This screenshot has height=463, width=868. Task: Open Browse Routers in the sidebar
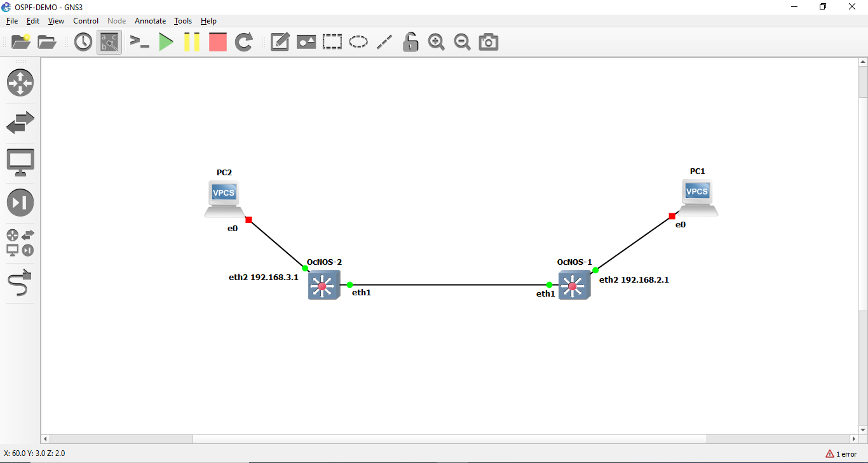coord(20,83)
